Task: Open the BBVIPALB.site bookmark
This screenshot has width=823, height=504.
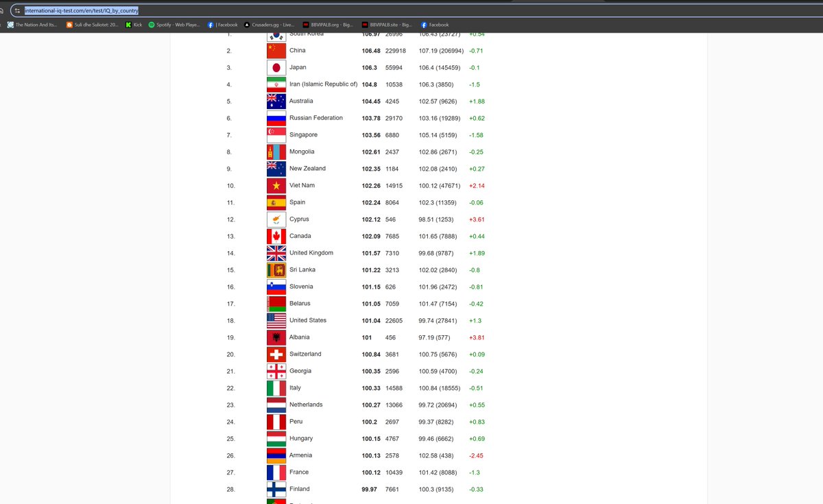Action: tap(386, 25)
